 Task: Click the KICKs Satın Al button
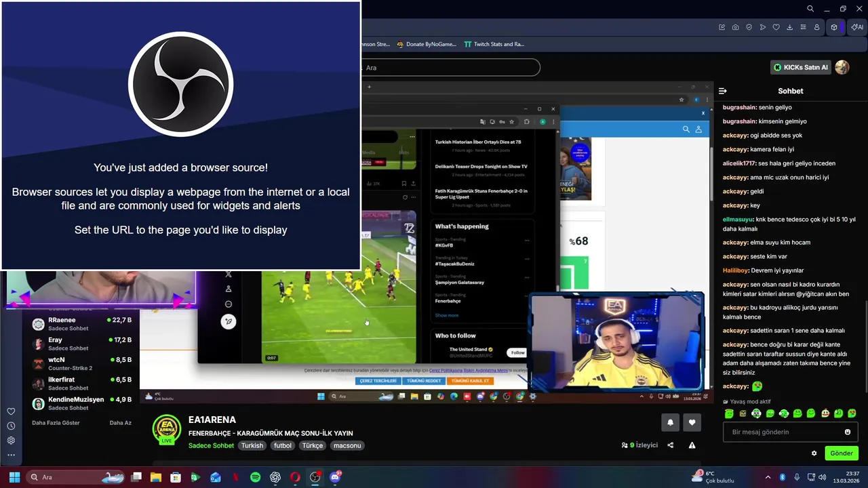pyautogui.click(x=801, y=67)
